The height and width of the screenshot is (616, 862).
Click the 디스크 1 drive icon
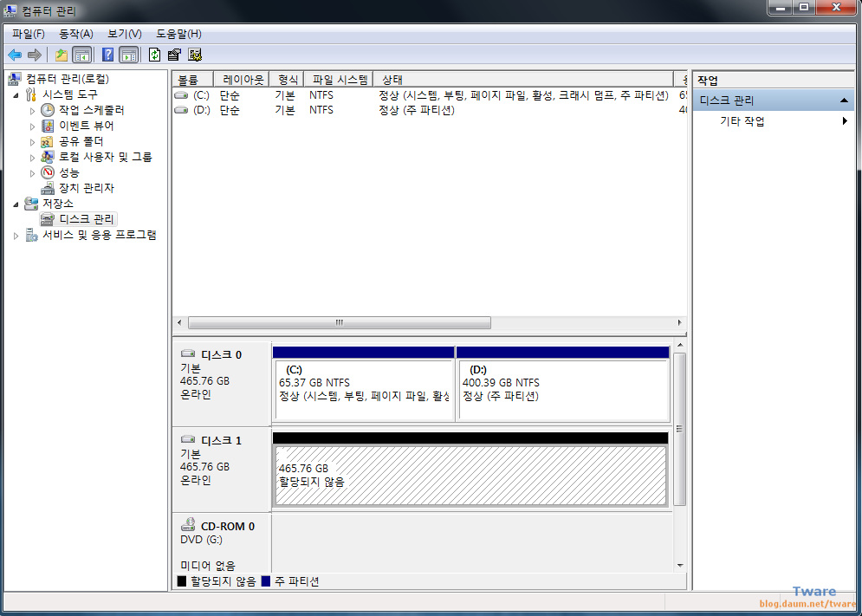tap(189, 439)
